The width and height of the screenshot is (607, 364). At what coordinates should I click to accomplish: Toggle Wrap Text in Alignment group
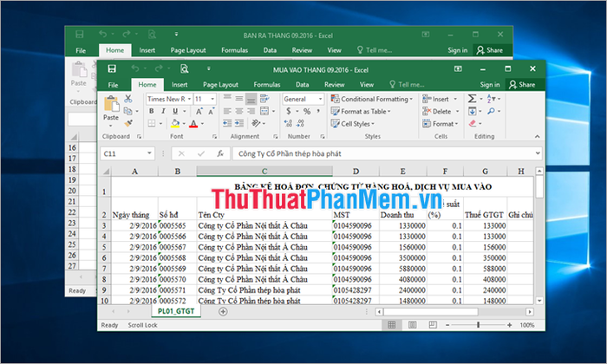pos(264,98)
